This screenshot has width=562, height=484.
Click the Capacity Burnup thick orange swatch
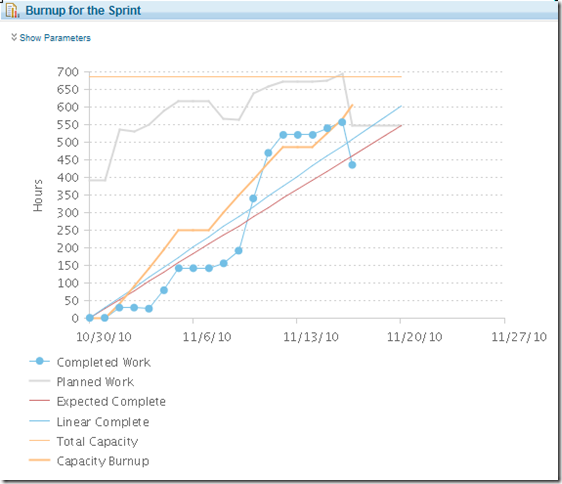39,460
